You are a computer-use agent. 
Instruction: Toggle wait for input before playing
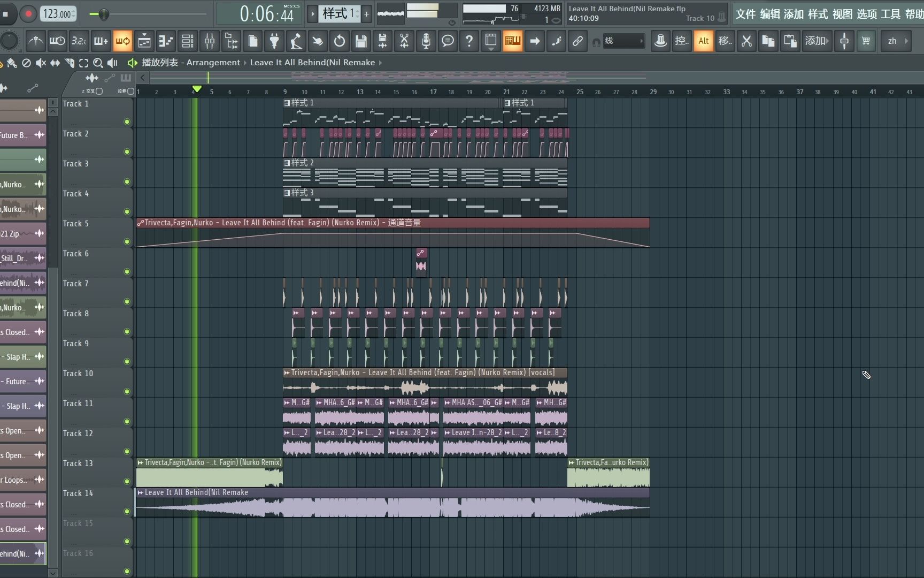click(57, 41)
